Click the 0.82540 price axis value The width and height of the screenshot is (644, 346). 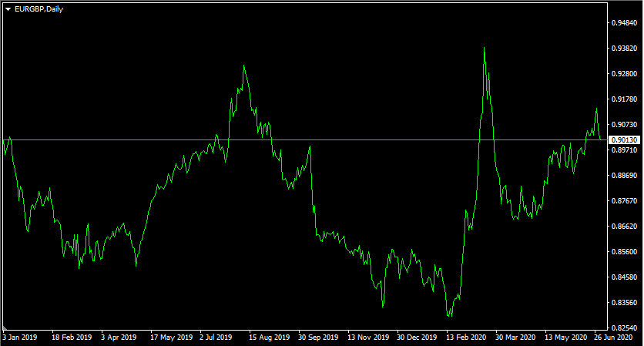tap(624, 328)
